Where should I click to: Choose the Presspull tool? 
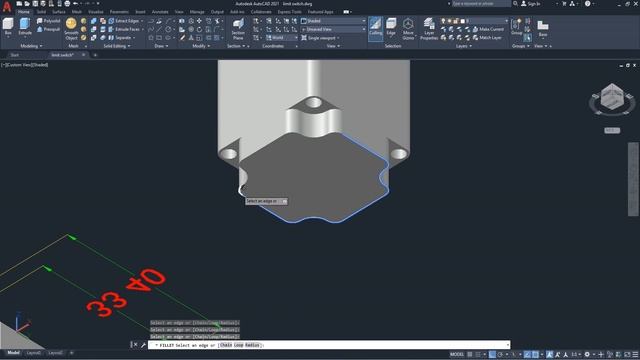point(49,29)
